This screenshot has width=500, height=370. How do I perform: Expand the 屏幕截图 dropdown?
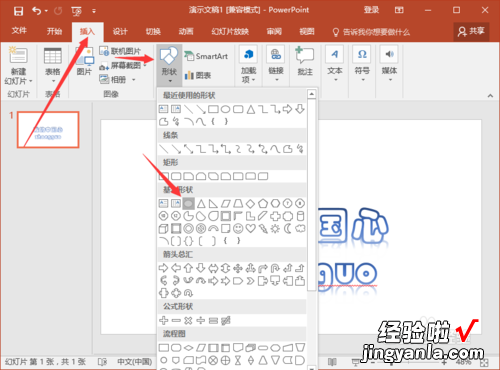pos(145,66)
